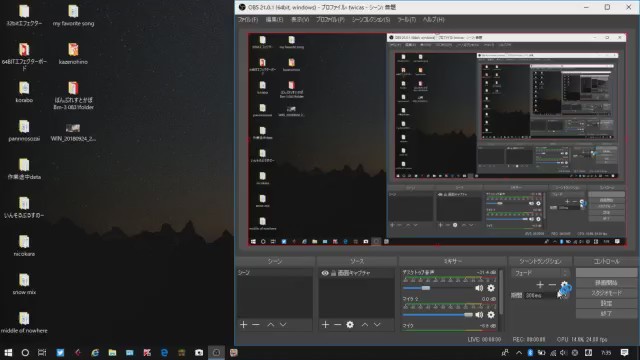This screenshot has width=640, height=360.
Task: Select the kazenohino desktop icon
Action: pos(73,53)
